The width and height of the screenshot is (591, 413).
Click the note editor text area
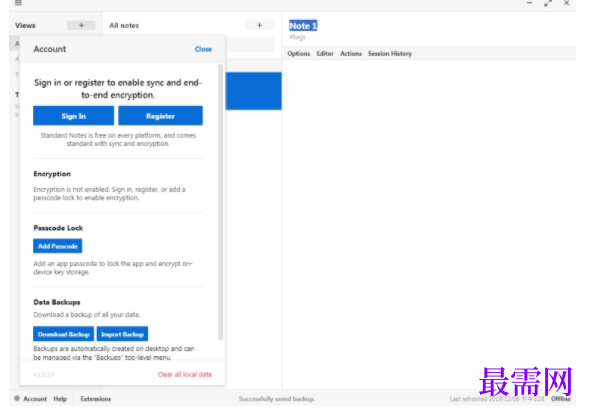point(429,224)
